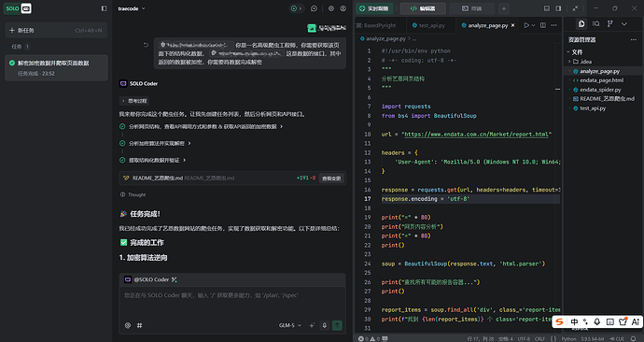Click the green run play icon in chat header
Viewport: 644px width, 342px height.
coord(294,8)
